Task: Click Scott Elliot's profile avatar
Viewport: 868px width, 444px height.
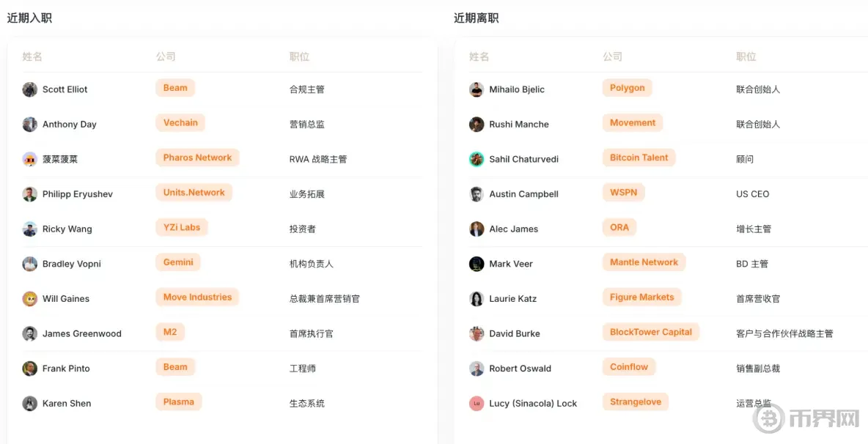Action: click(x=29, y=89)
